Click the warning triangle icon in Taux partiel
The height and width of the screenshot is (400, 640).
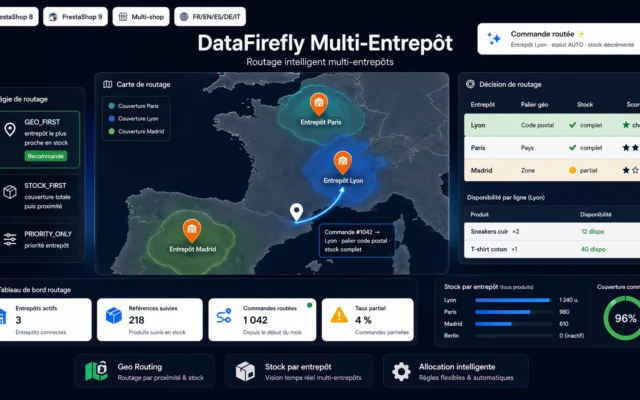tap(339, 315)
